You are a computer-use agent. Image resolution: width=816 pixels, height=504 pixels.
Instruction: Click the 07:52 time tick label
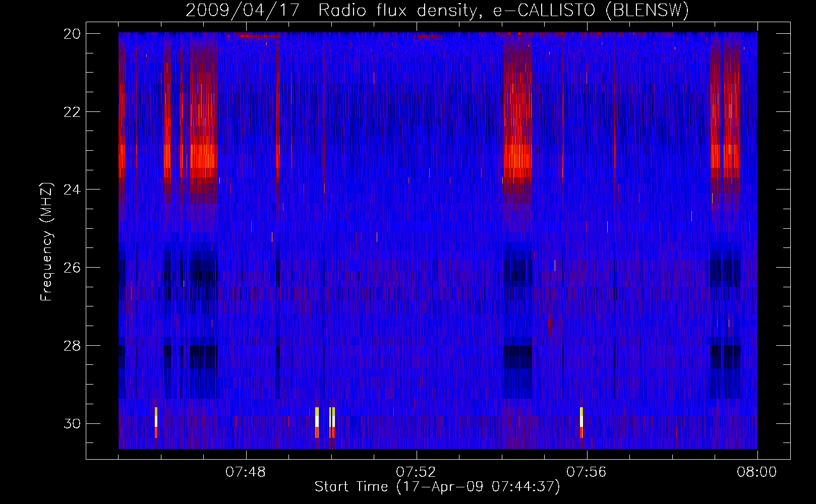click(416, 472)
